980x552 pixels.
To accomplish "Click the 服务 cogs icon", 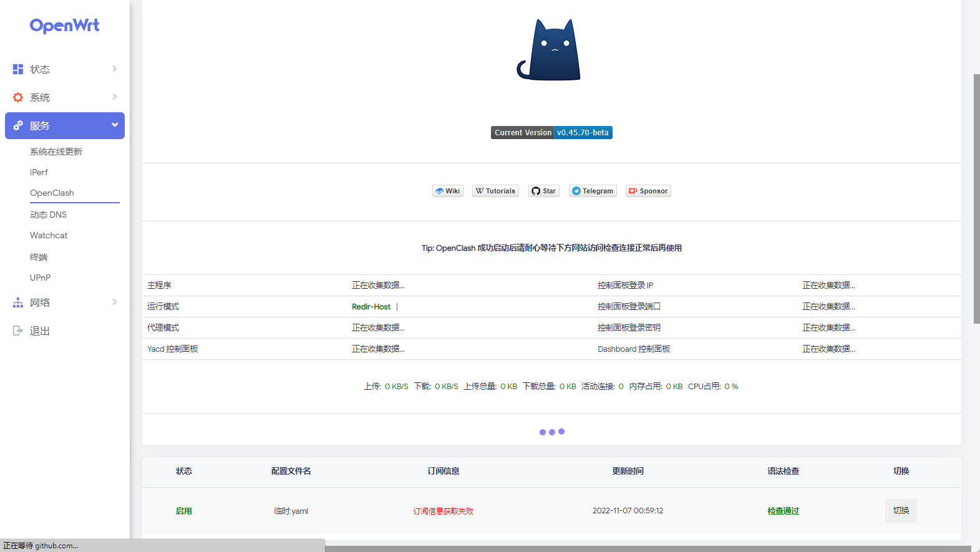I will (x=18, y=125).
